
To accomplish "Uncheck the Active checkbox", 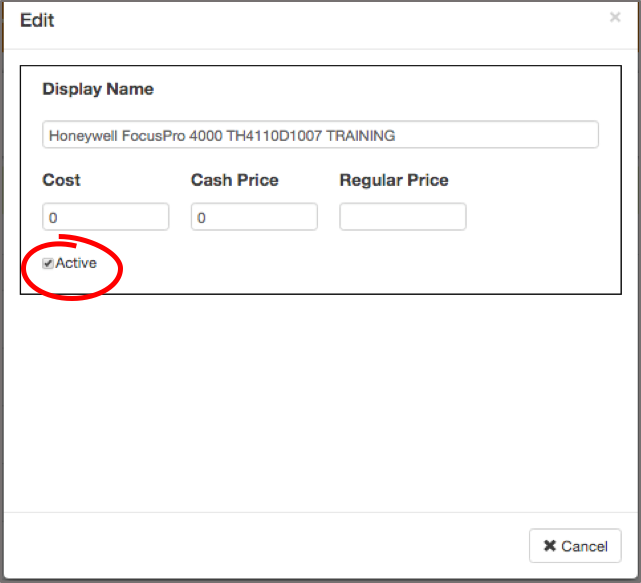I will click(48, 264).
